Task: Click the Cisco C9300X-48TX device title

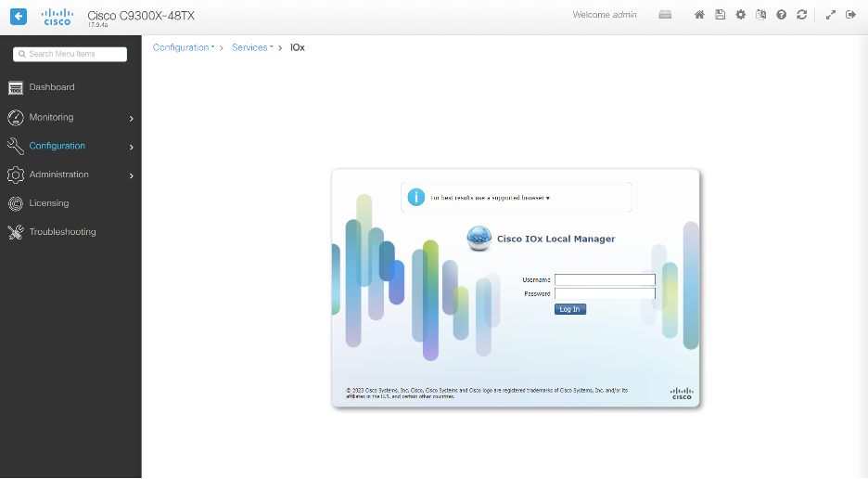Action: (x=141, y=16)
